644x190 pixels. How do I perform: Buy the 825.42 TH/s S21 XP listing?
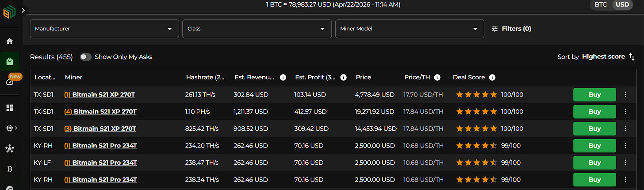(594, 128)
